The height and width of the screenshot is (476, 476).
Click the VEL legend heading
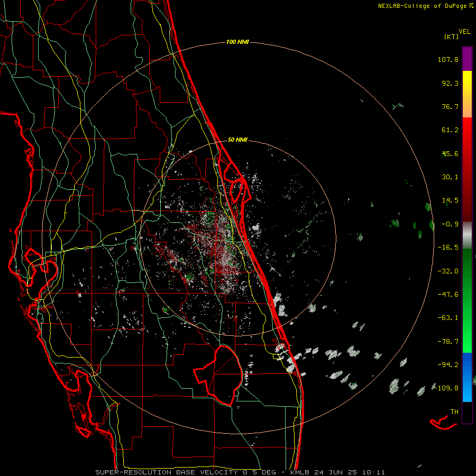click(464, 32)
